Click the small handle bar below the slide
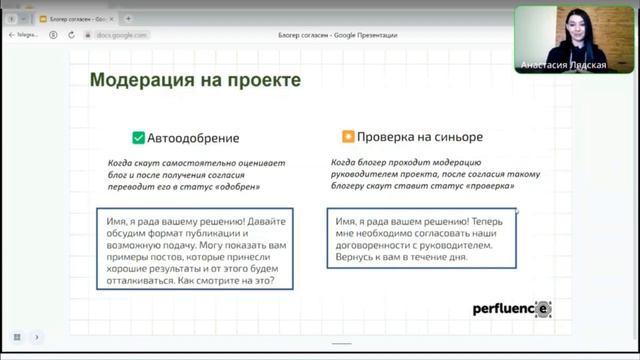 pos(342,344)
